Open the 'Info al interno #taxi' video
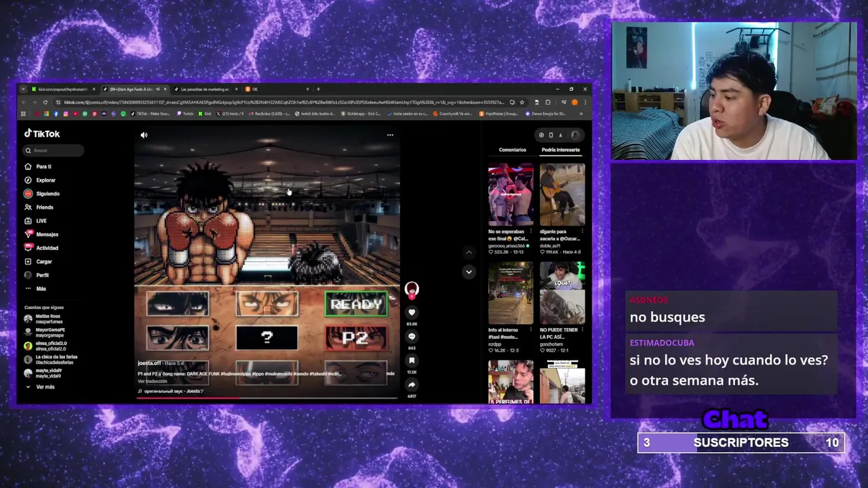 tap(511, 293)
